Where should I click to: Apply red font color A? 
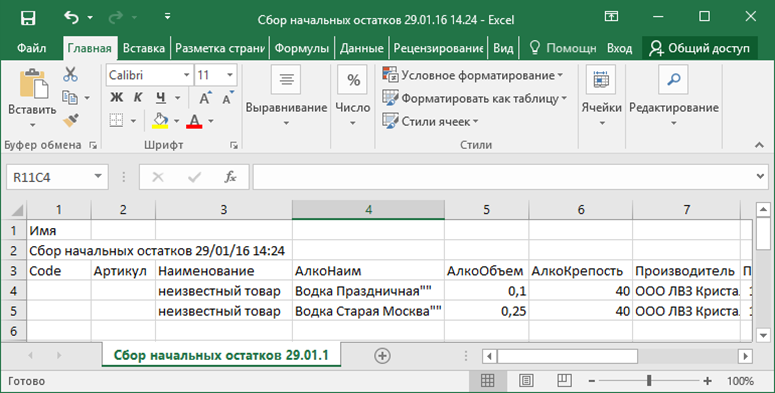pyautogui.click(x=194, y=120)
